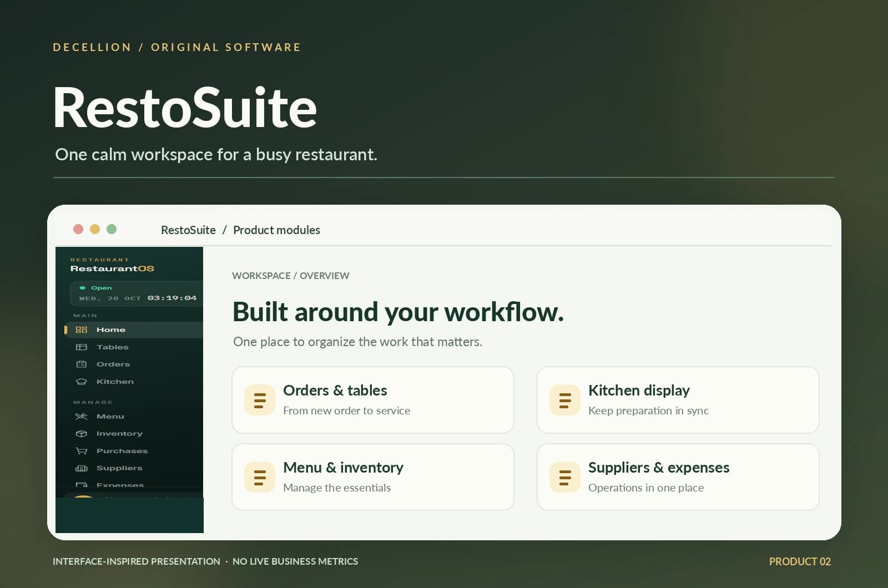
Task: Open Suppliers in the sidebar
Action: click(134, 468)
